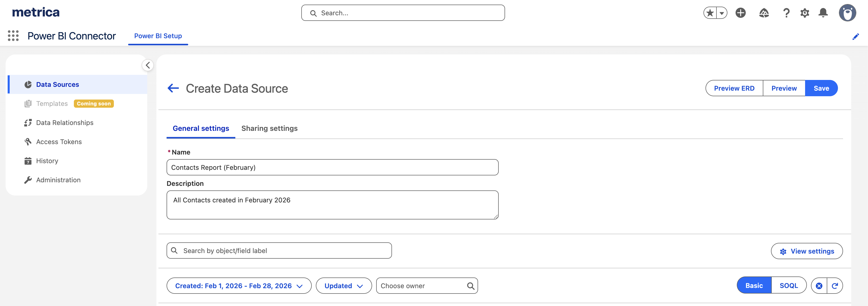Open the setup gear icon in header
Screen dimensions: 868x306
(x=805, y=13)
